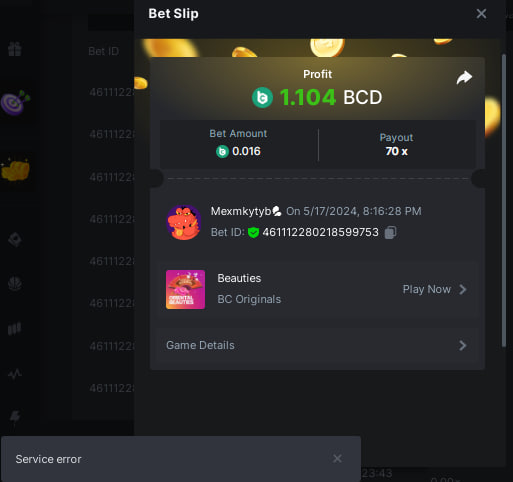This screenshot has height=482, width=513.
Task: Click the Bet Slip scrollbar
Action: [504, 201]
